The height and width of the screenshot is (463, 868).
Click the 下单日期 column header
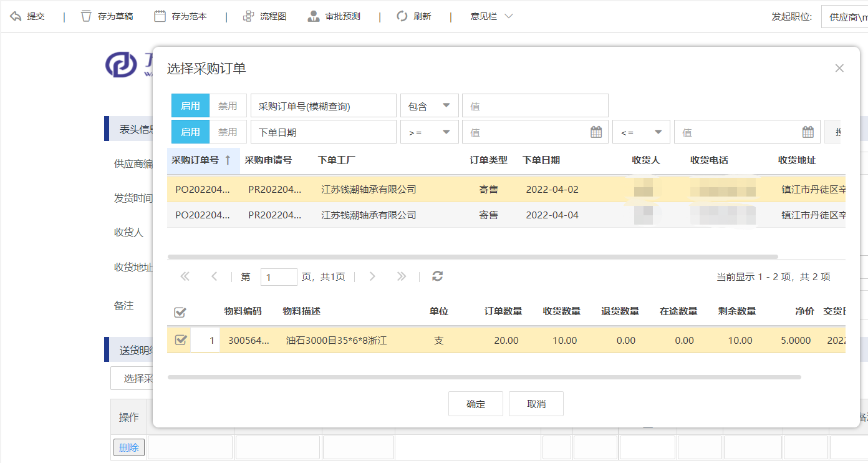[541, 160]
